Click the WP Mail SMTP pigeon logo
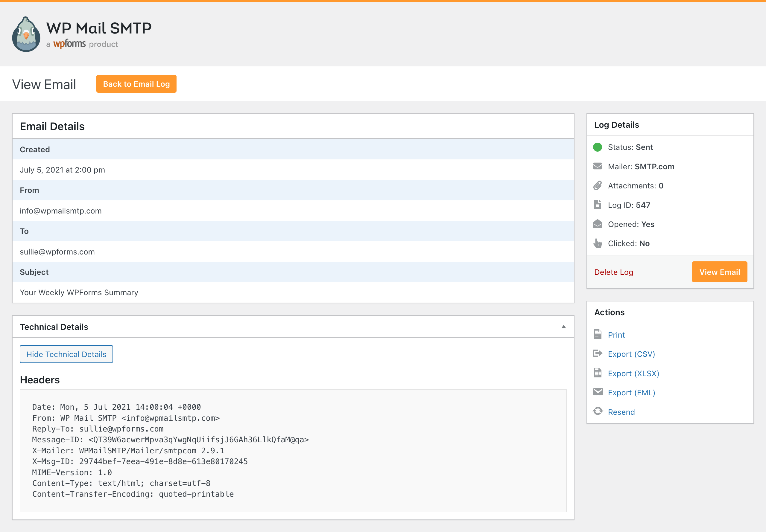 [26, 35]
